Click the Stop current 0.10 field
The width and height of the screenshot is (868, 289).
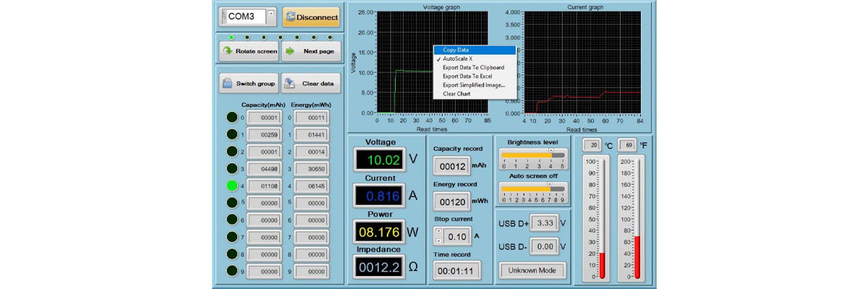pyautogui.click(x=457, y=236)
